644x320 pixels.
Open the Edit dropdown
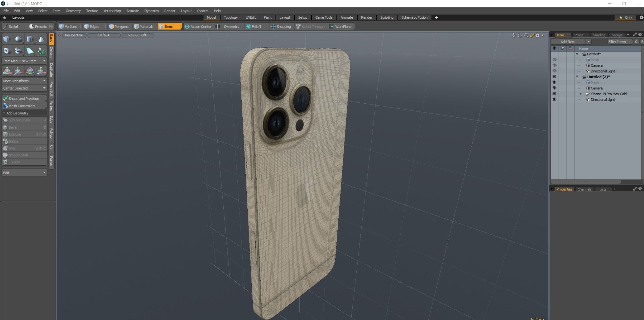click(x=24, y=173)
